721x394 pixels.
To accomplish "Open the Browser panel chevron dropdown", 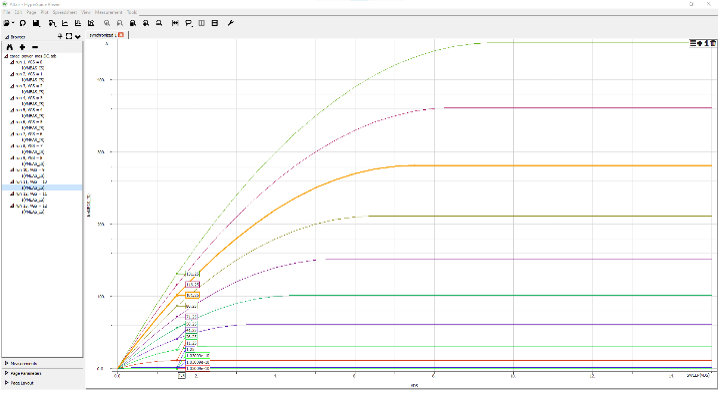I will click(78, 36).
